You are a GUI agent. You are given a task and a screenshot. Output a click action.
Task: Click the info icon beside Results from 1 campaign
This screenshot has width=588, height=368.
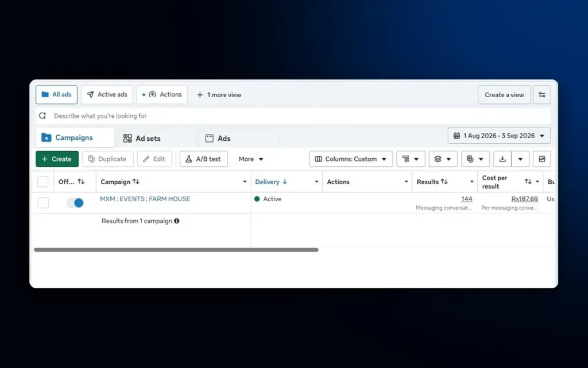pyautogui.click(x=177, y=221)
